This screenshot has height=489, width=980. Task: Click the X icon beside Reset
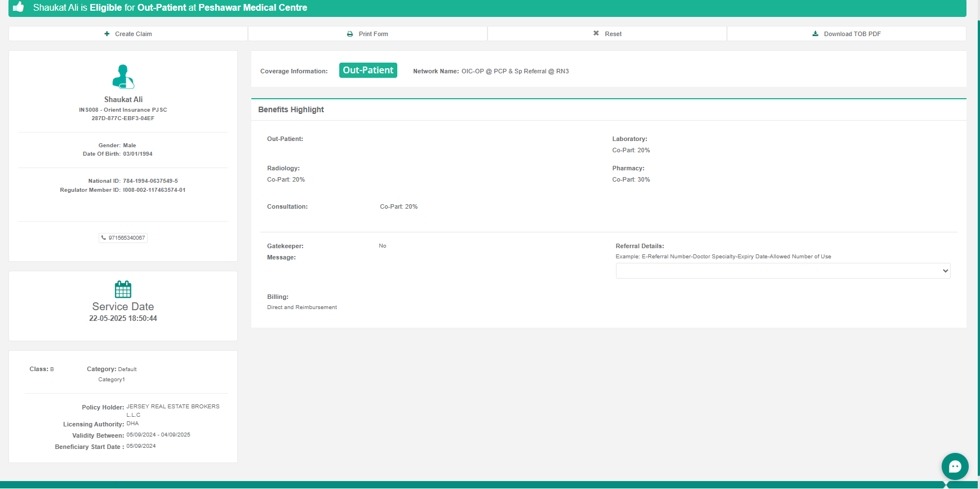[596, 34]
